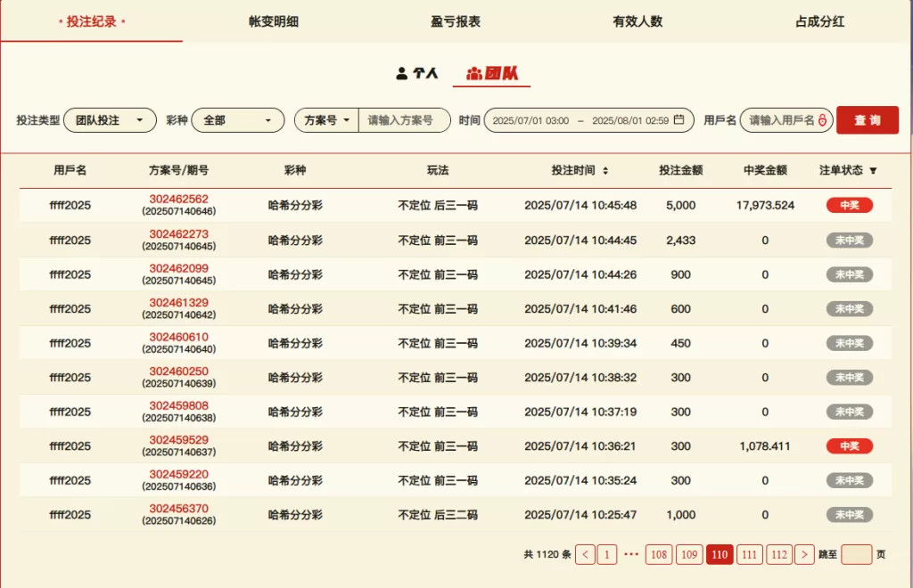Expand the 投注类型 团队投注 dropdown
The height and width of the screenshot is (588, 913).
[110, 120]
